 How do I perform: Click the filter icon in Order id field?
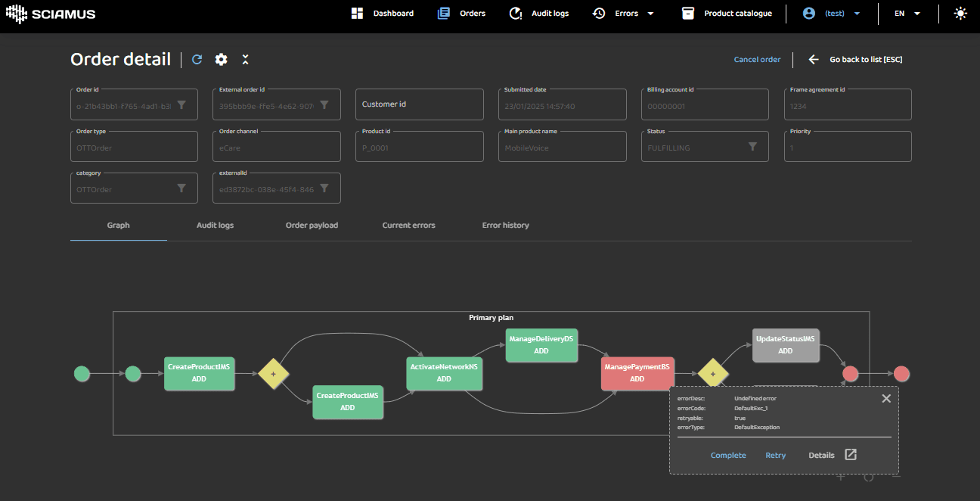(x=181, y=105)
